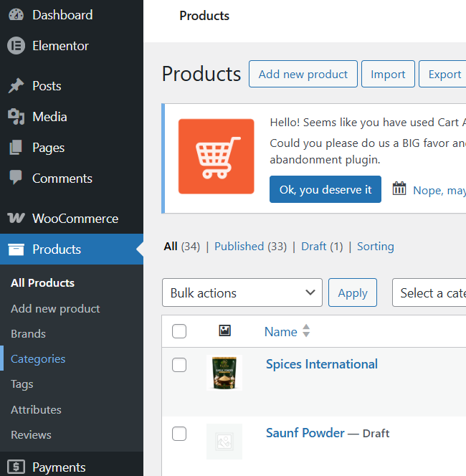Screen dimensions: 466x476
Task: Filter products by Draft (1)
Action: pos(322,247)
